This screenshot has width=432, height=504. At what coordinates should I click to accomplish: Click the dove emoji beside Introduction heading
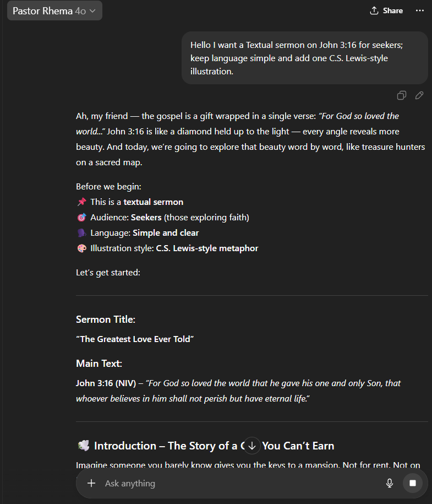(x=83, y=446)
